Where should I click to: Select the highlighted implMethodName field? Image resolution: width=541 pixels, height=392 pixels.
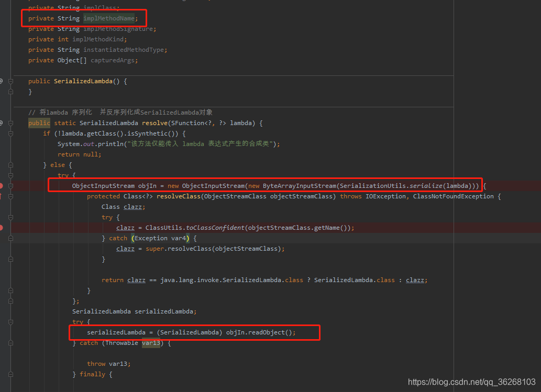tap(108, 18)
